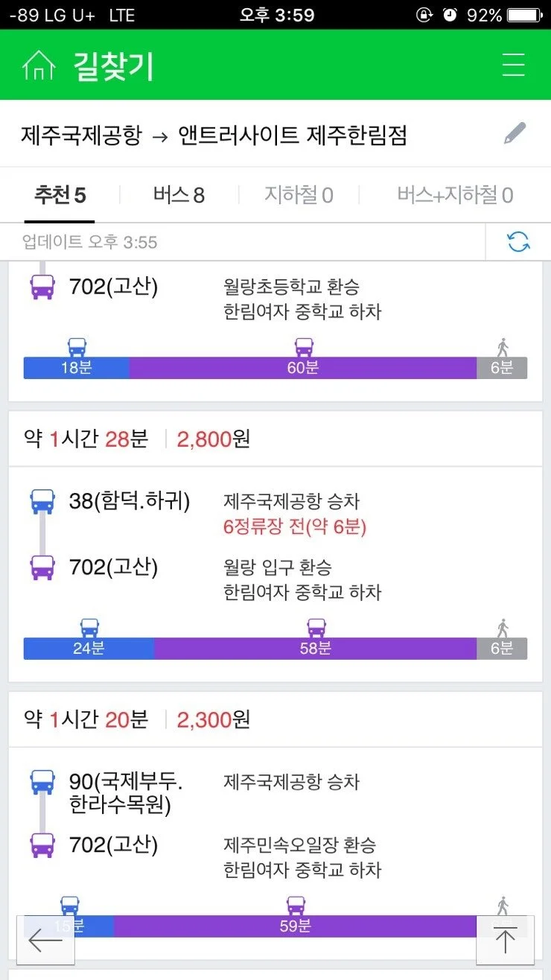551x980 pixels.
Task: Click the home icon in the header
Action: point(39,65)
